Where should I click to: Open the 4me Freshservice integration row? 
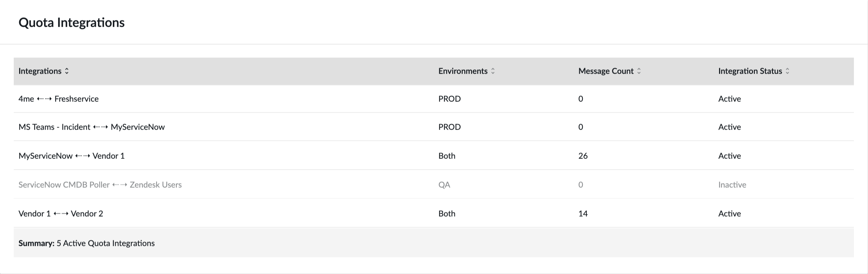434,99
